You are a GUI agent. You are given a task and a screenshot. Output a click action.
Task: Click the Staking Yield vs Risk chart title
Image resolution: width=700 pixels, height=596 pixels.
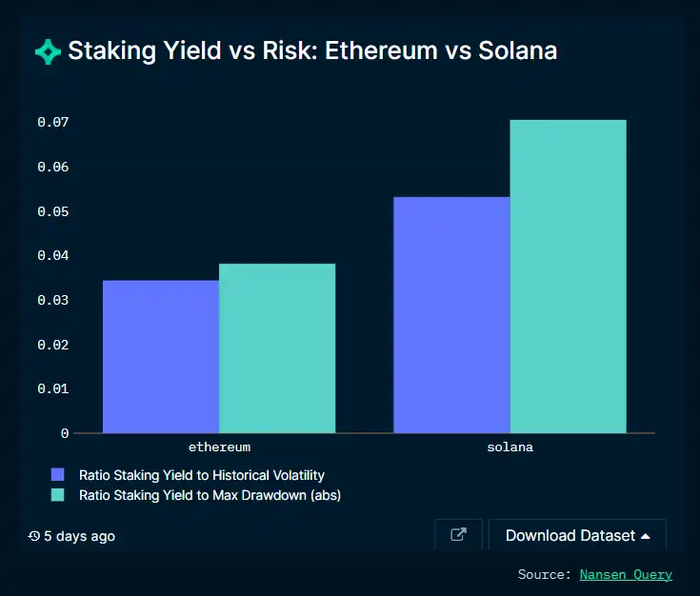coord(312,51)
